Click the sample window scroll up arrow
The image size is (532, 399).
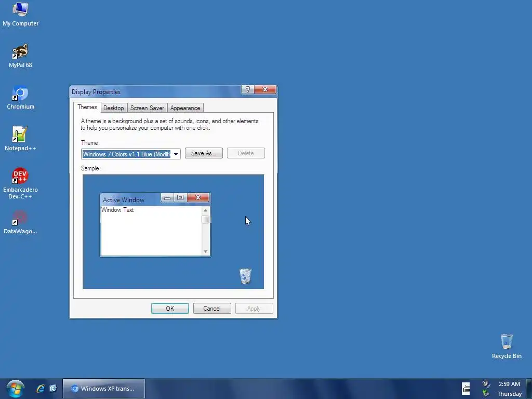tap(205, 210)
